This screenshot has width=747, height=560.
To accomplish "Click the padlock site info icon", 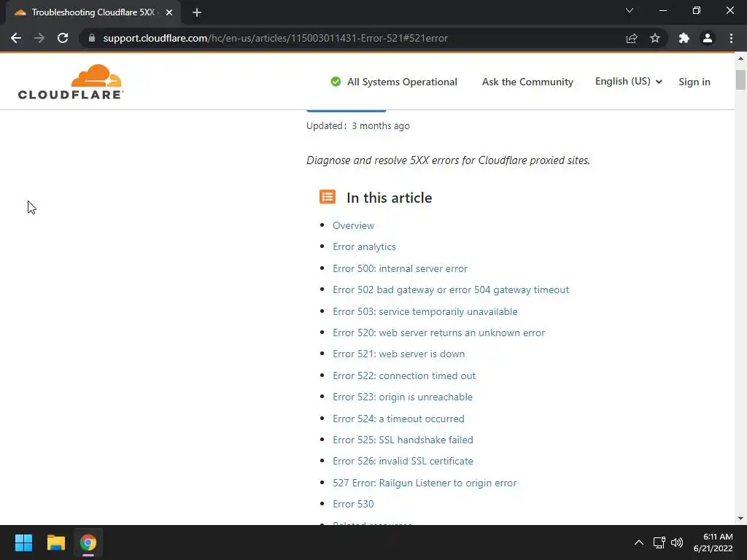I will [91, 38].
